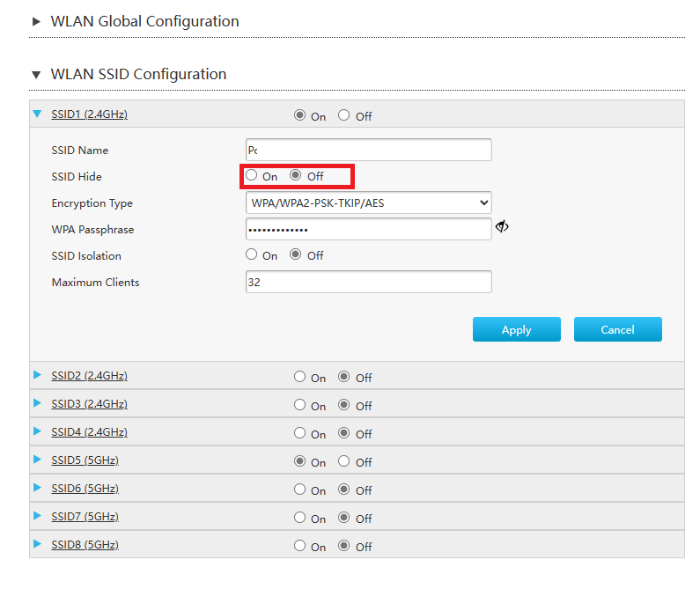Turn SSID1 (2.4GHz) Off
This screenshot has width=700, height=611.
click(x=343, y=115)
